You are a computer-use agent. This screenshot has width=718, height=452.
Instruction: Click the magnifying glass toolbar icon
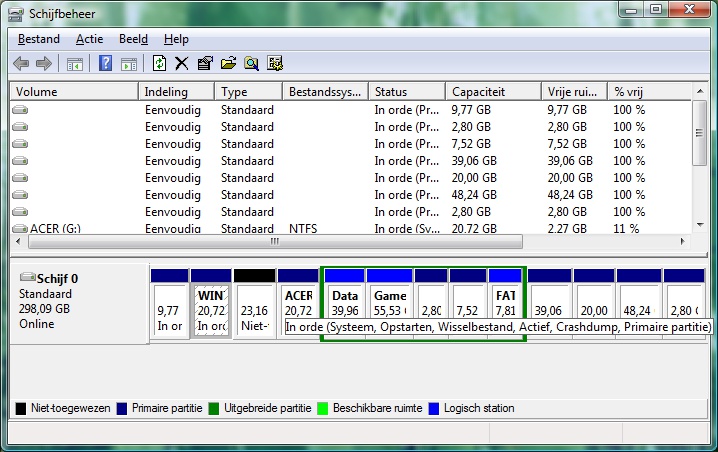(251, 64)
